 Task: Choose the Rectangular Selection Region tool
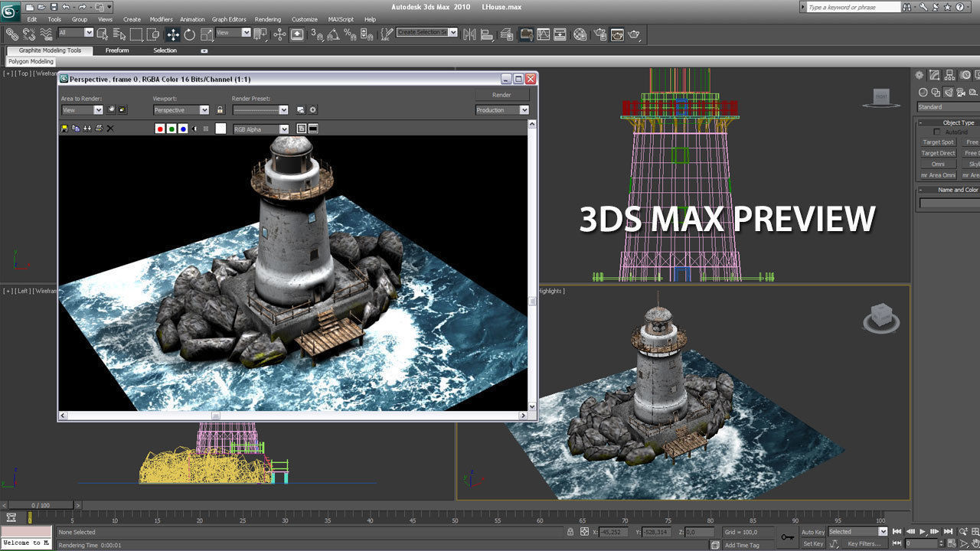136,34
